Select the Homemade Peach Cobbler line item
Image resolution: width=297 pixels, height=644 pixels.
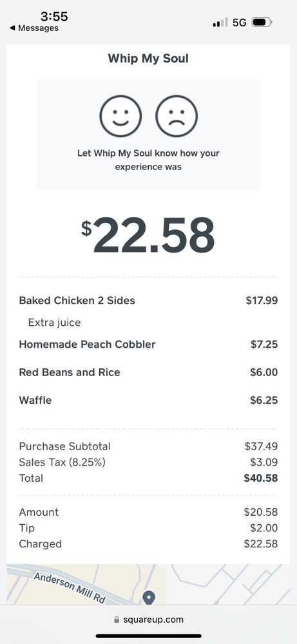(x=148, y=344)
